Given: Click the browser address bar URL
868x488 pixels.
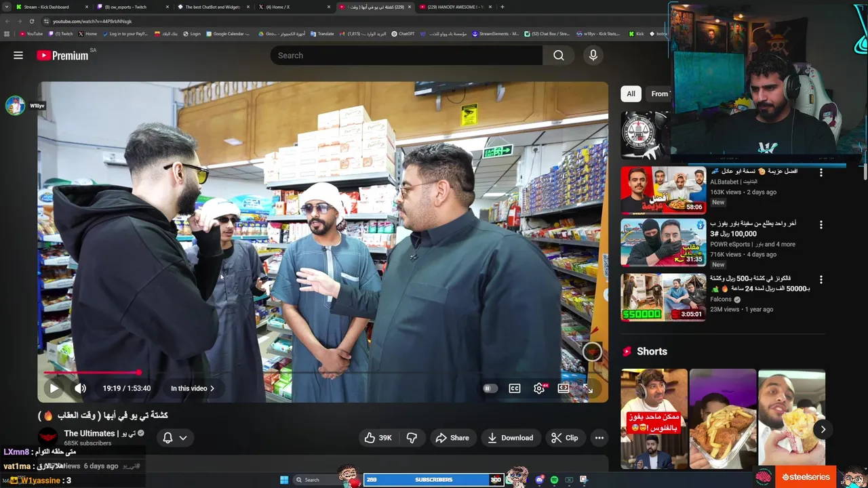Looking at the screenshot, I should tap(92, 21).
